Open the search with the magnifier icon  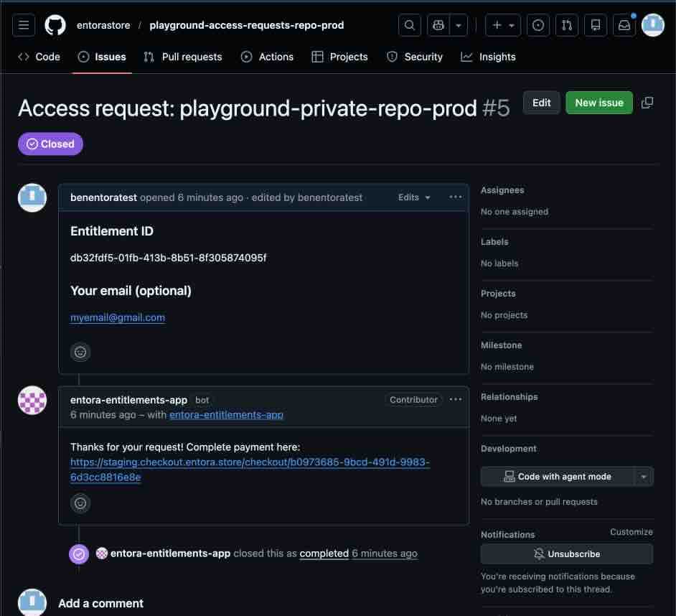coord(409,24)
